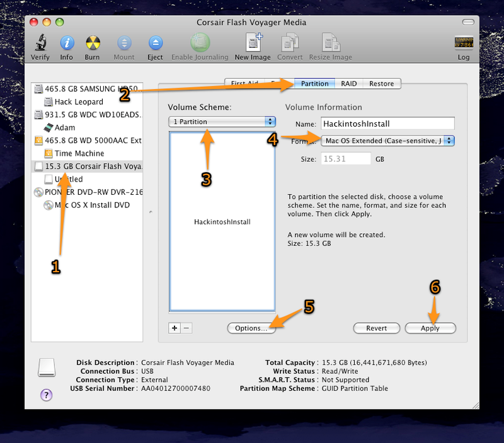Click S.M.A.R.T. Status value Not Supported

(x=345, y=379)
